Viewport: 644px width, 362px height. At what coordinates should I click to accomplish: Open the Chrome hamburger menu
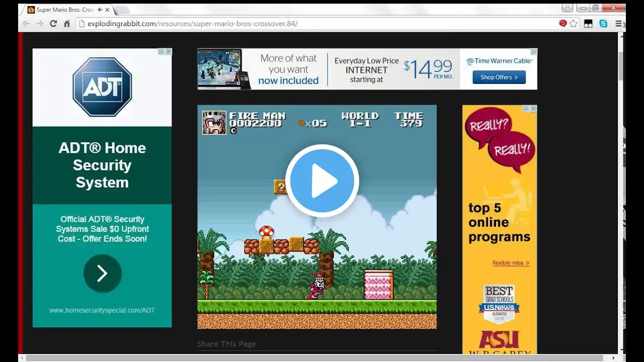tap(618, 24)
